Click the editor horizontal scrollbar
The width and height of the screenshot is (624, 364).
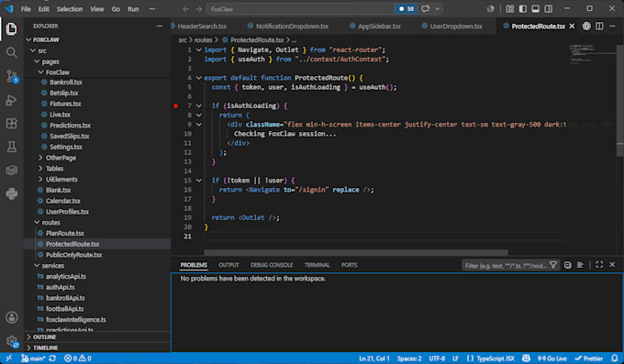click(x=356, y=253)
